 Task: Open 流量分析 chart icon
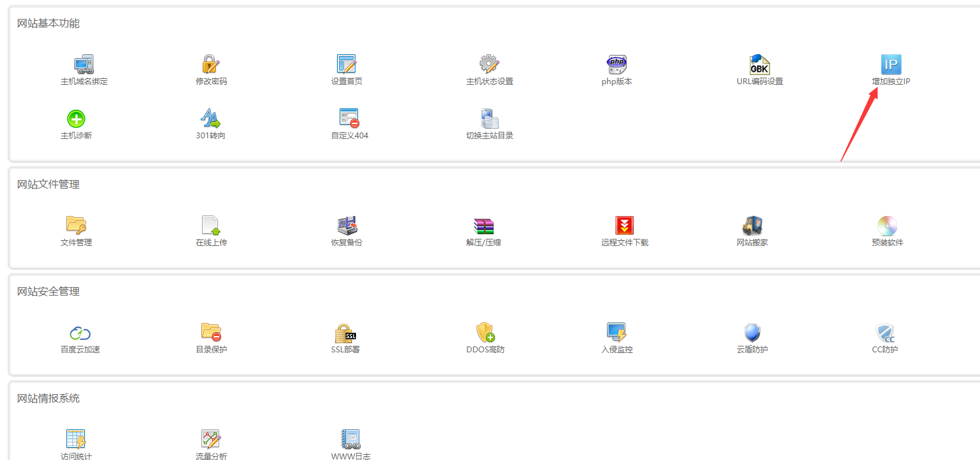point(211,439)
